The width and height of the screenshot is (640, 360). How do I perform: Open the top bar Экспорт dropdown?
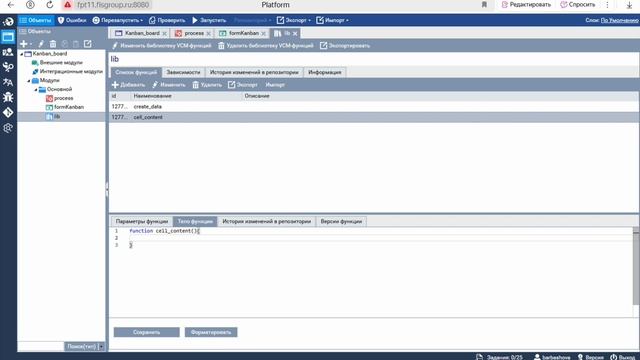coord(293,20)
